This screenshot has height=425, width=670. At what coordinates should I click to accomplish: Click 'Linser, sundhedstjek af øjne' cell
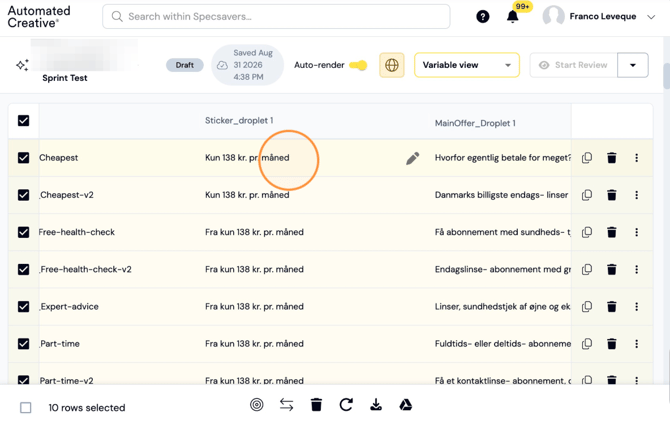click(x=502, y=306)
